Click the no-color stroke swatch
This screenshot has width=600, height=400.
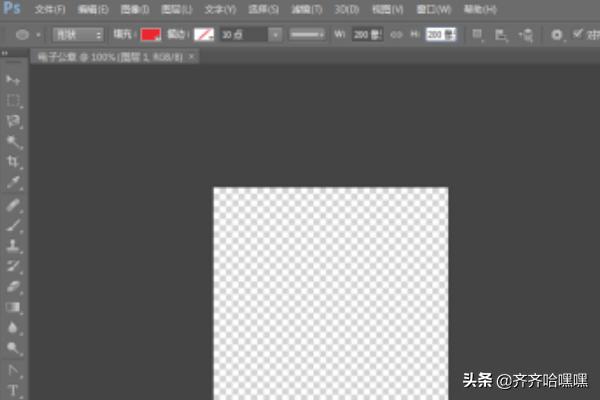(204, 35)
